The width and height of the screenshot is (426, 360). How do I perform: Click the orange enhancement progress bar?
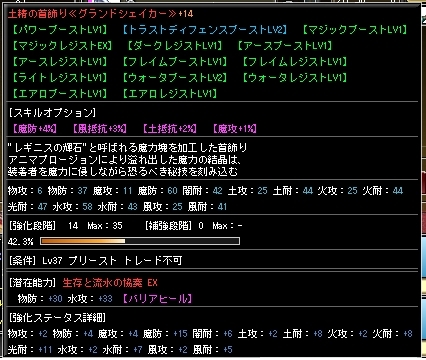coord(140,241)
